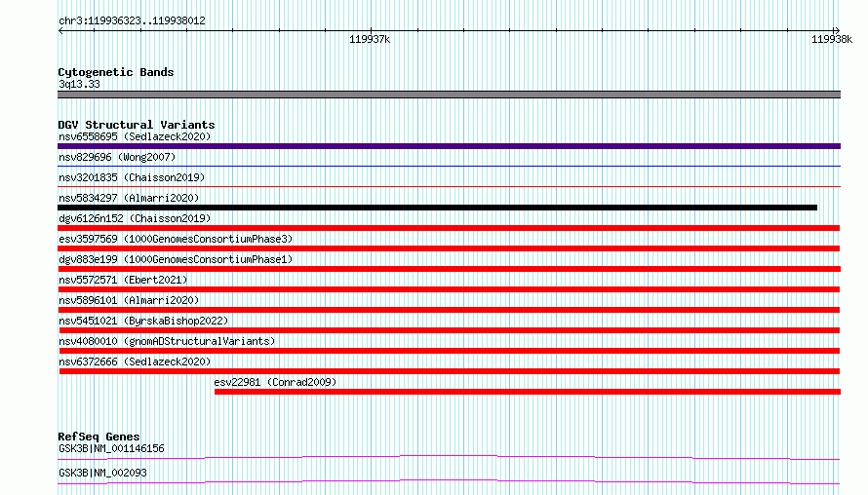Select the red nsv5572571 variant bar
This screenshot has width=868, height=495.
click(x=450, y=289)
